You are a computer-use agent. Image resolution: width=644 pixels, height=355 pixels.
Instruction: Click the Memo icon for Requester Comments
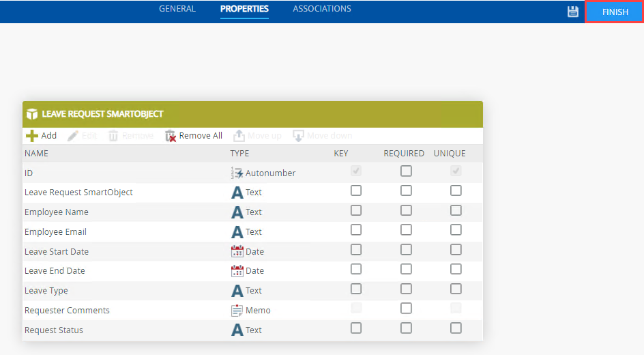pyautogui.click(x=237, y=310)
